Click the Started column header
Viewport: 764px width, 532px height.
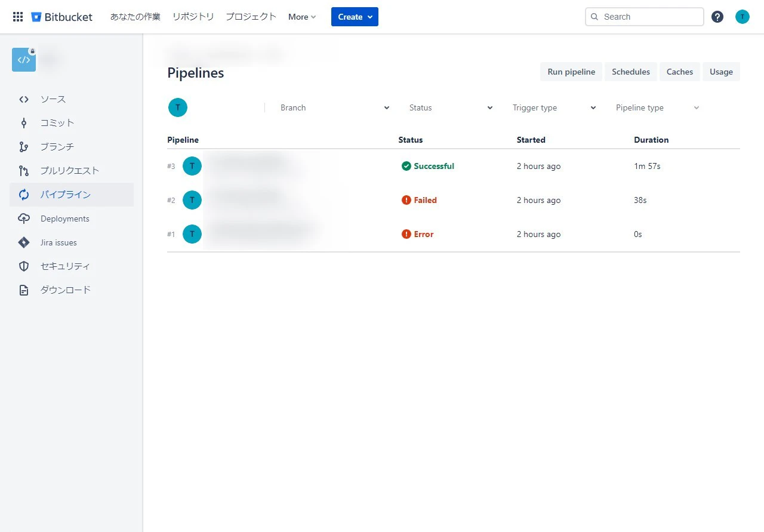point(531,140)
